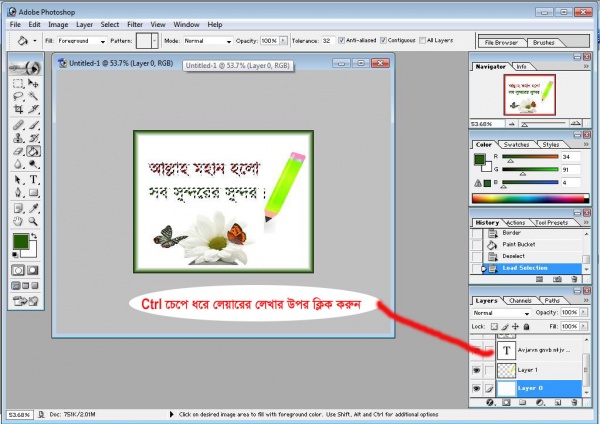Hide Layer 0 using its eye icon
The width and height of the screenshot is (600, 424).
(x=476, y=388)
